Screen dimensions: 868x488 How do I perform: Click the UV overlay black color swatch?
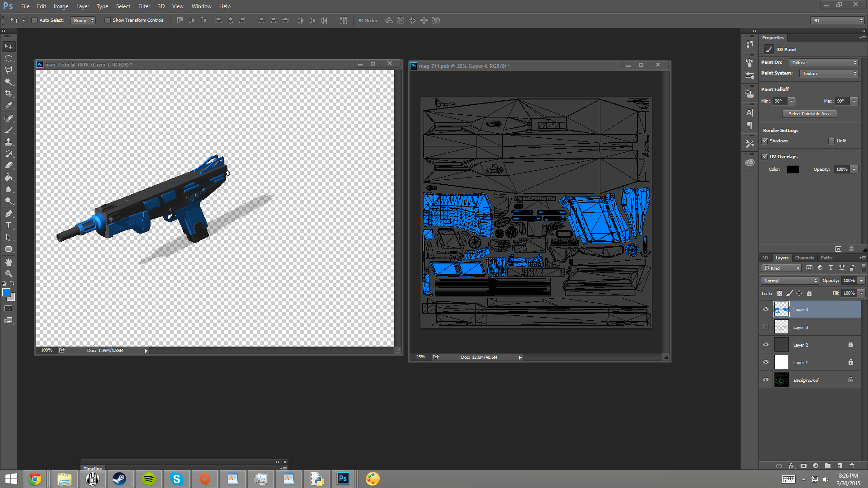[793, 169]
